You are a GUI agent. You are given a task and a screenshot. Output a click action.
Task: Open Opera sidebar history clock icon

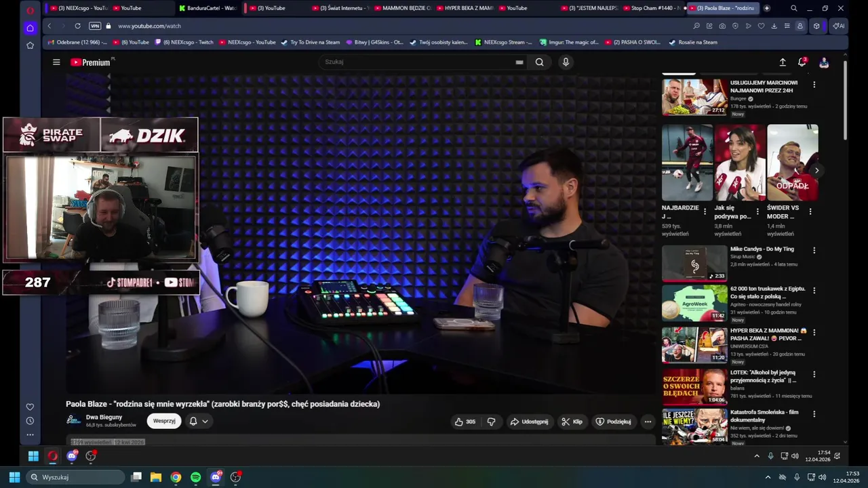[30, 421]
